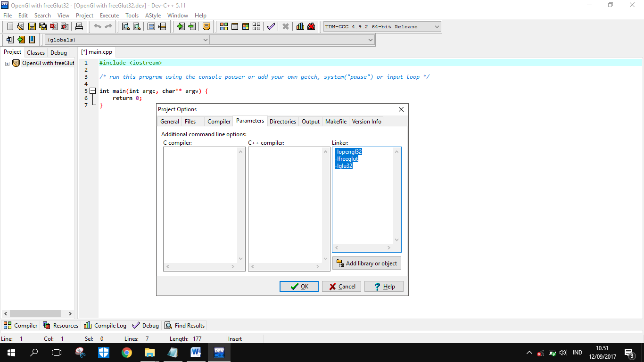Viewport: 644px width, 362px height.
Task: Open File Explorer from the taskbar
Action: point(150,352)
